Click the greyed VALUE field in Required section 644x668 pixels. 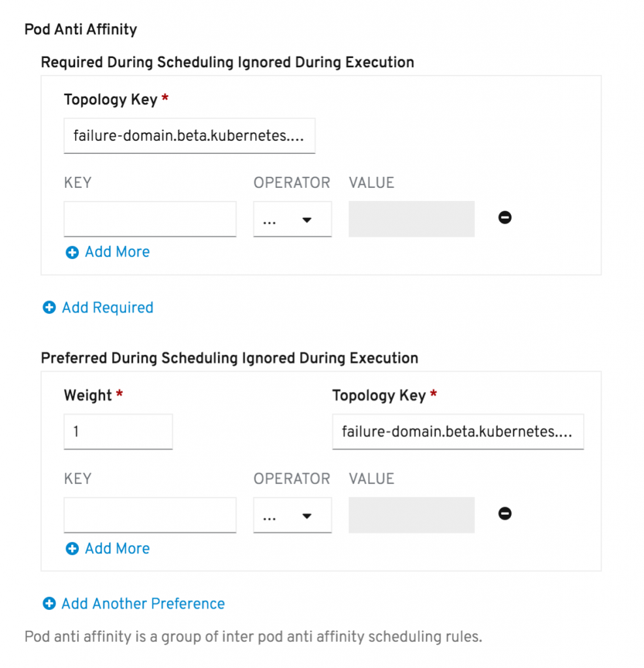(x=411, y=219)
